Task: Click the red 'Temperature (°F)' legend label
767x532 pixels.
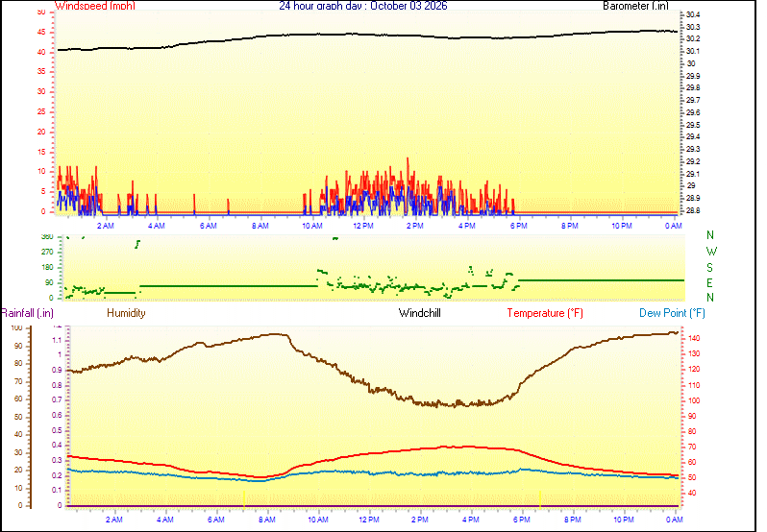Action: point(545,313)
